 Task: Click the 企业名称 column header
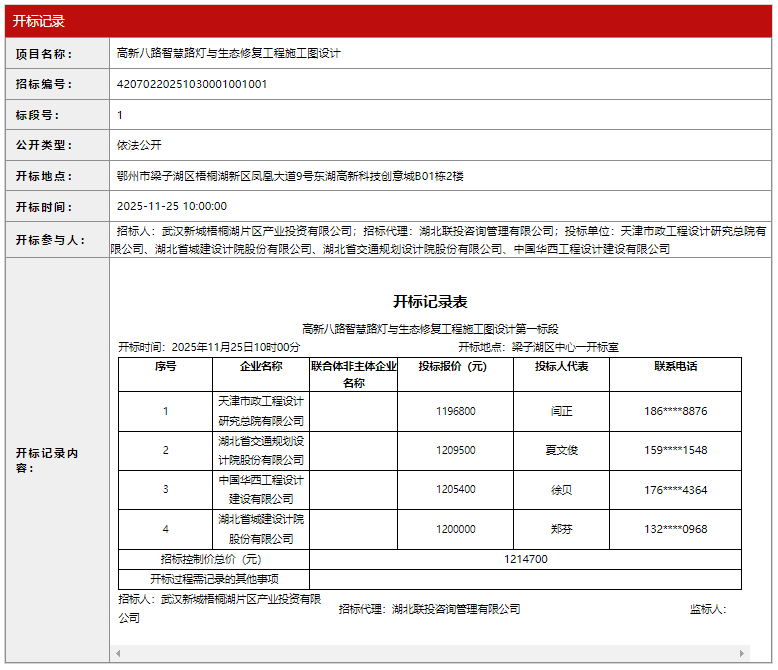click(x=261, y=366)
